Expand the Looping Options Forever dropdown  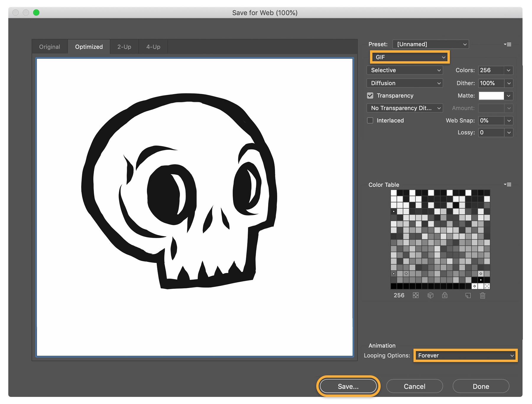point(465,355)
